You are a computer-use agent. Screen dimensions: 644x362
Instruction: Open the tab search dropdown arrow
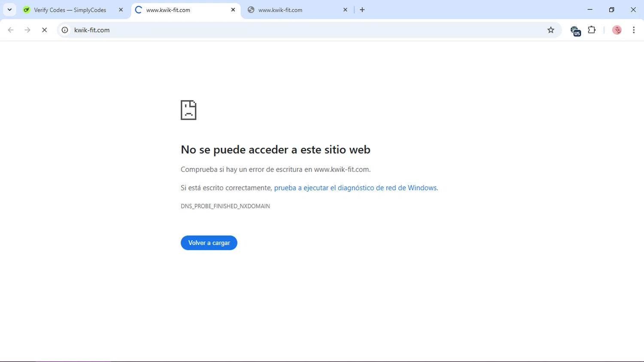pos(9,9)
